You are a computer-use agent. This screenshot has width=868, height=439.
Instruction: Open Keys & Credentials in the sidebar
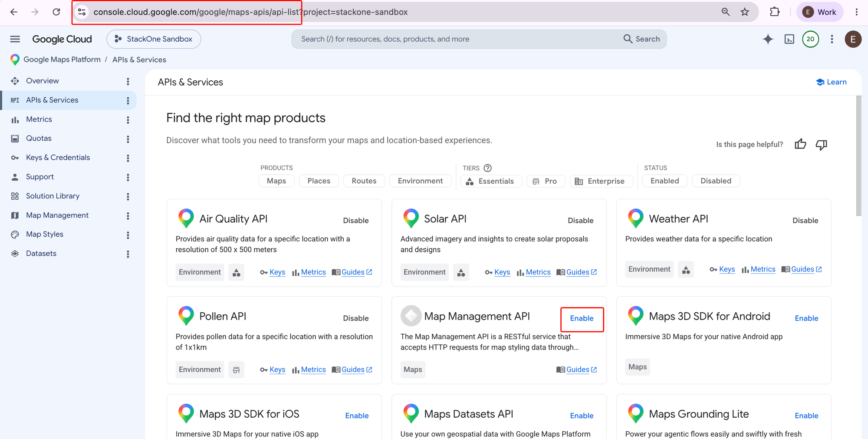tap(58, 157)
